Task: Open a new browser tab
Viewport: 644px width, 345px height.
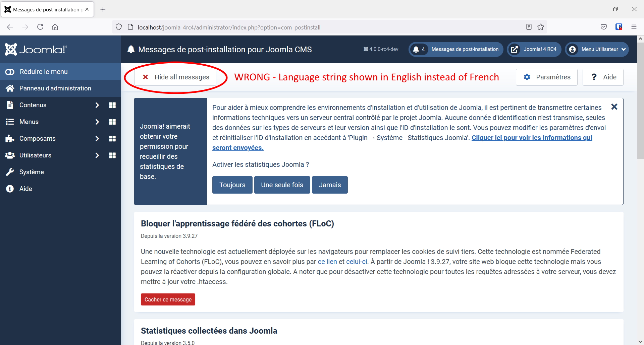Action: tap(103, 9)
